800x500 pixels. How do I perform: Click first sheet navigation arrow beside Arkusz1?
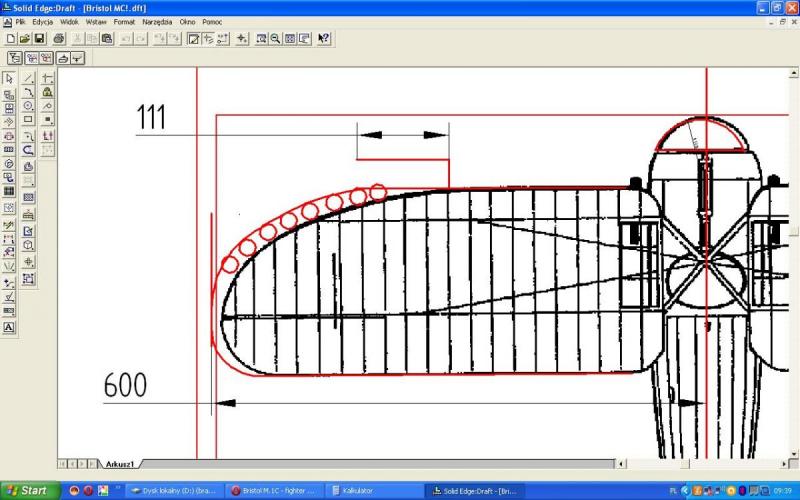pos(63,464)
